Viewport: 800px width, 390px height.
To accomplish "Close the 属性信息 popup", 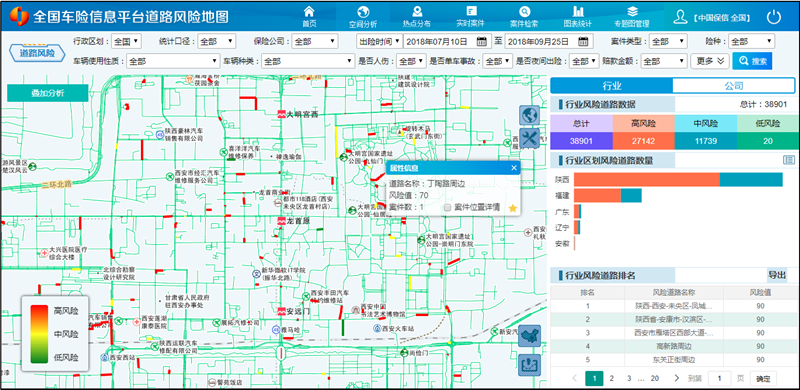I will tap(514, 168).
